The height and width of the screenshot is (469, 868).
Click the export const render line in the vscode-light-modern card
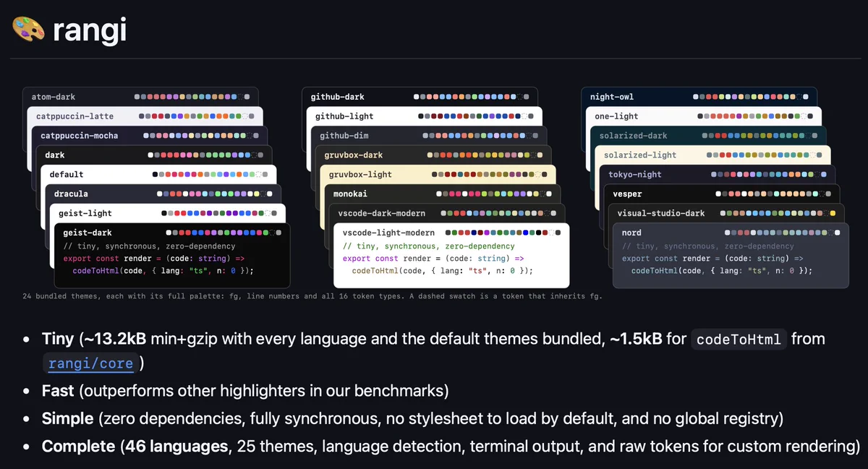(x=433, y=258)
